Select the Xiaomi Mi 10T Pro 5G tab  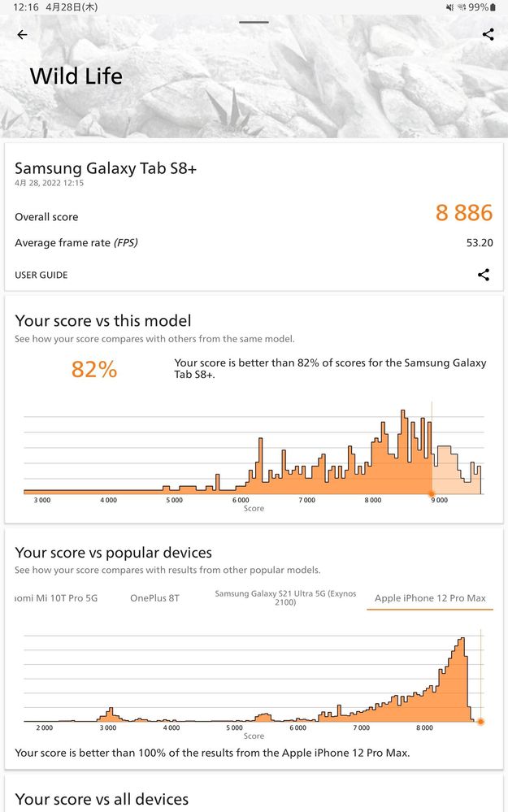point(56,598)
